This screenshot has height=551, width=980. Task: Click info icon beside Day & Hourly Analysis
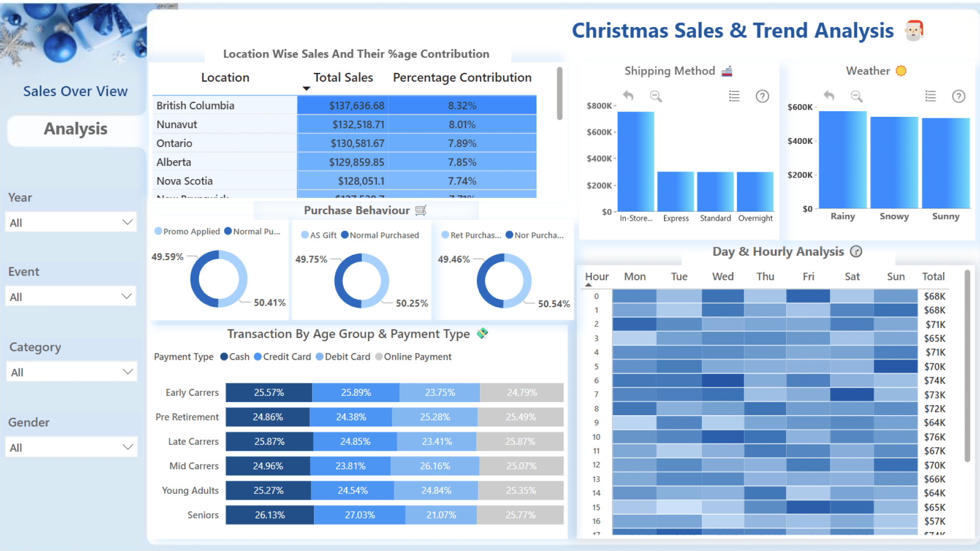856,252
